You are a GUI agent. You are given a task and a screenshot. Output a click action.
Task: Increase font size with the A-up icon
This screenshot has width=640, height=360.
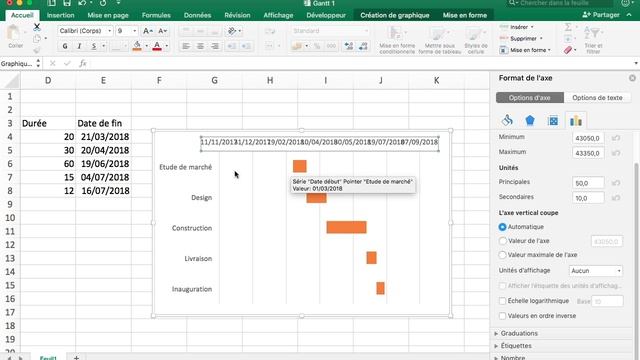[148, 31]
